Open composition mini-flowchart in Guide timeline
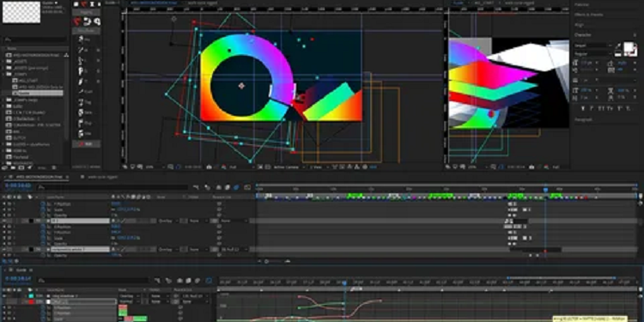This screenshot has height=322, width=644. (157, 281)
